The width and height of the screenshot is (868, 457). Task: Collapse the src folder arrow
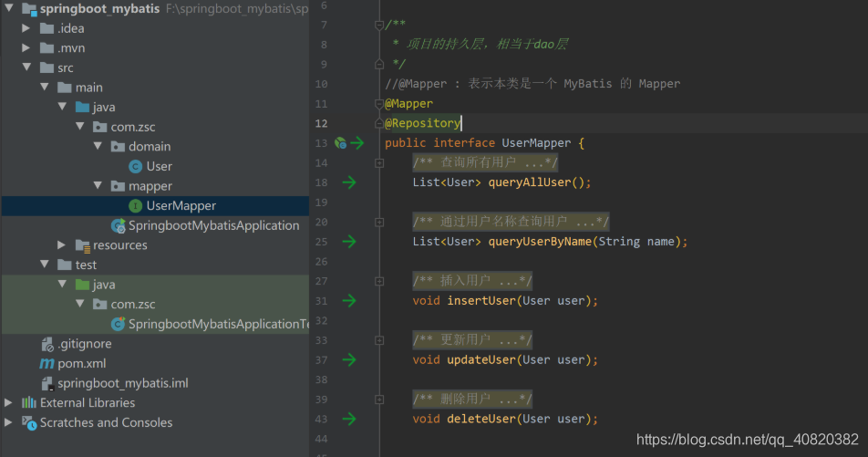26,67
